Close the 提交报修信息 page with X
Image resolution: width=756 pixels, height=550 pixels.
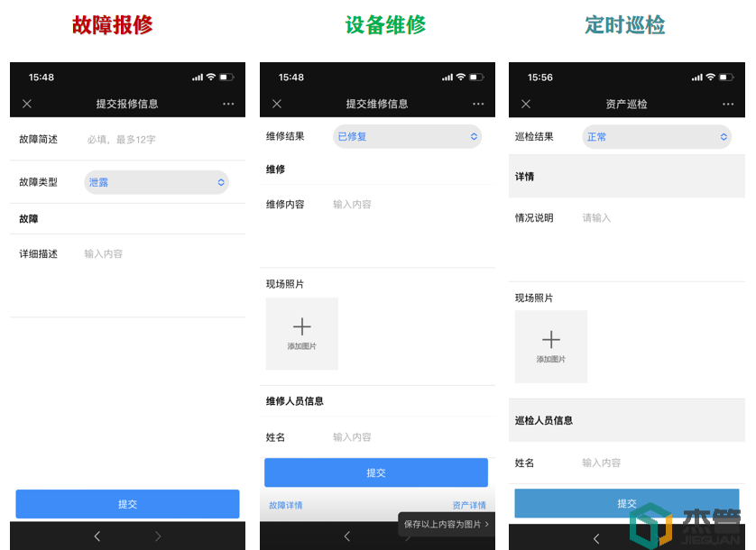click(27, 104)
